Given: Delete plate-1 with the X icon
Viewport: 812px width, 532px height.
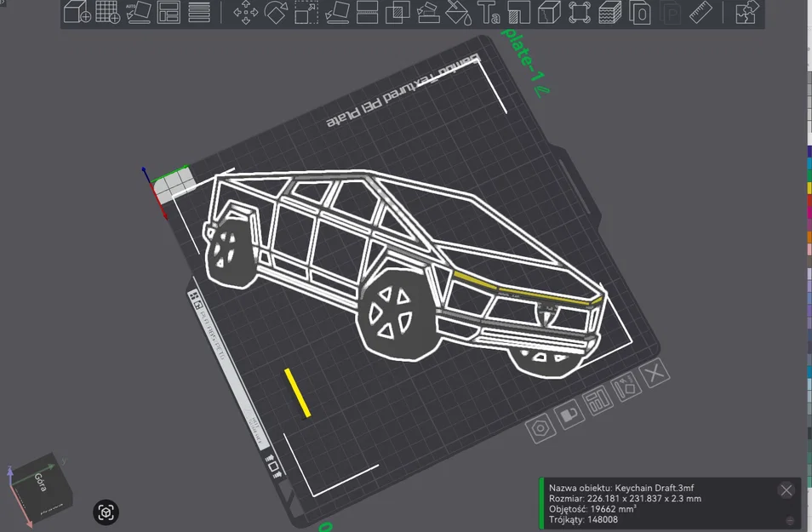Looking at the screenshot, I should click(x=654, y=375).
